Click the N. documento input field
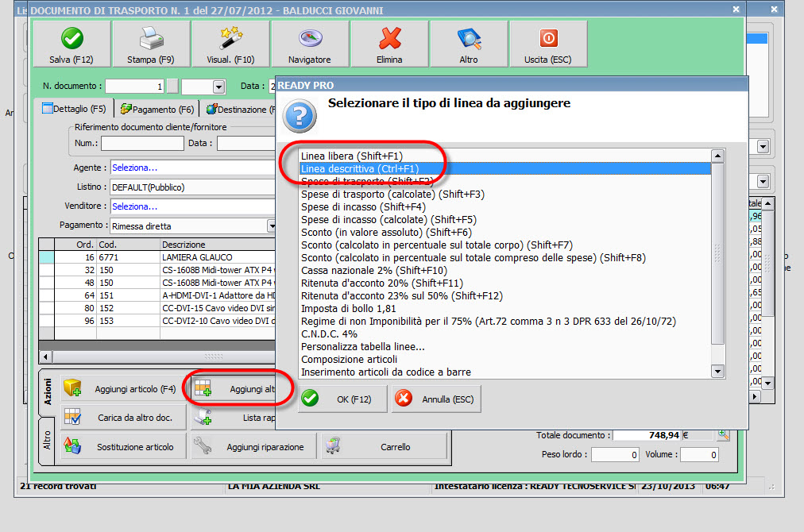This screenshot has width=804, height=532. click(135, 86)
